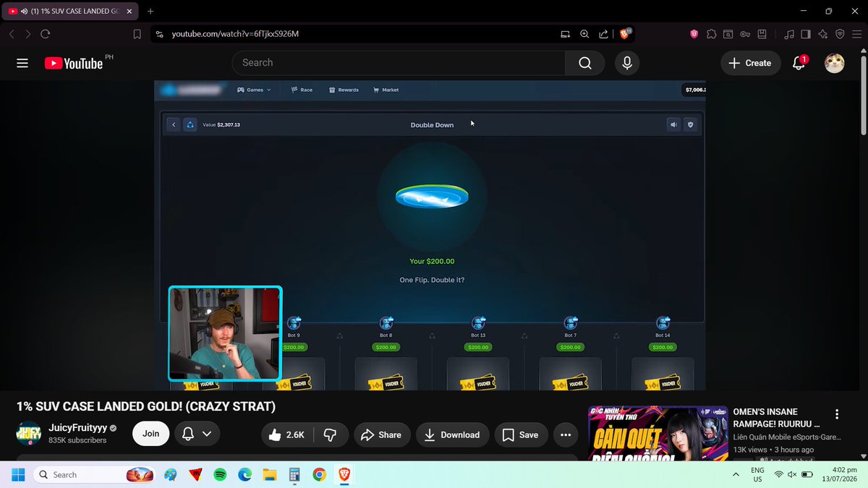
Task: Select Race menu item in video
Action: [x=302, y=90]
